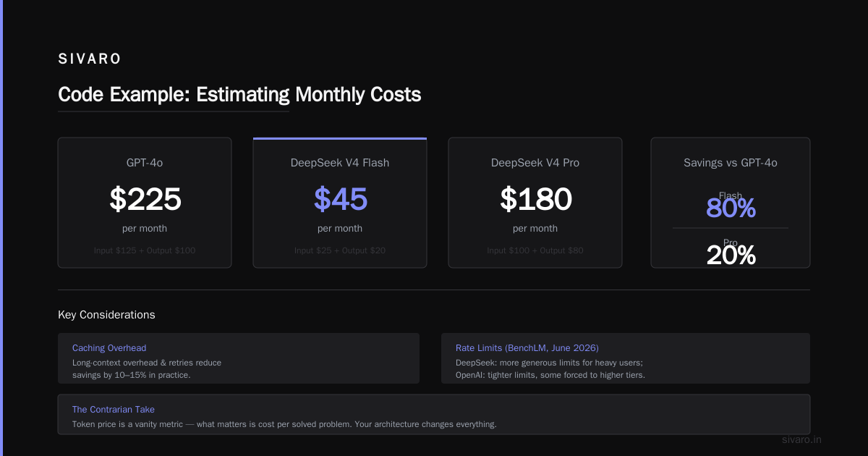Image resolution: width=868 pixels, height=456 pixels.
Task: Click 'Input $100 + Output $80' breakdown
Action: pyautogui.click(x=535, y=250)
